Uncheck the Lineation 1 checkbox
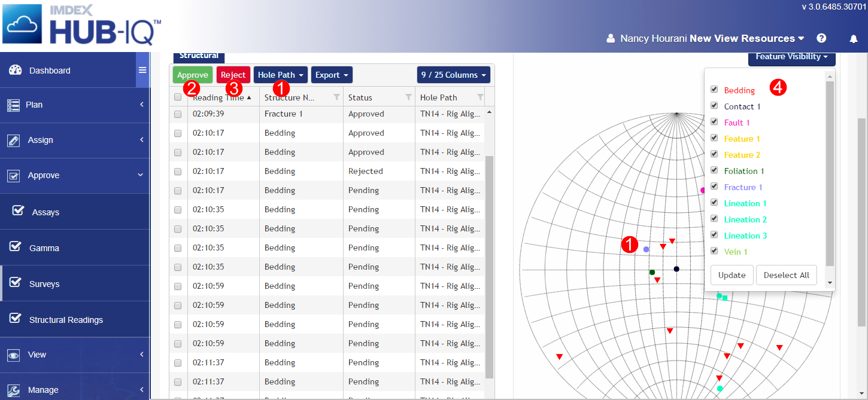The height and width of the screenshot is (400, 868). [714, 203]
